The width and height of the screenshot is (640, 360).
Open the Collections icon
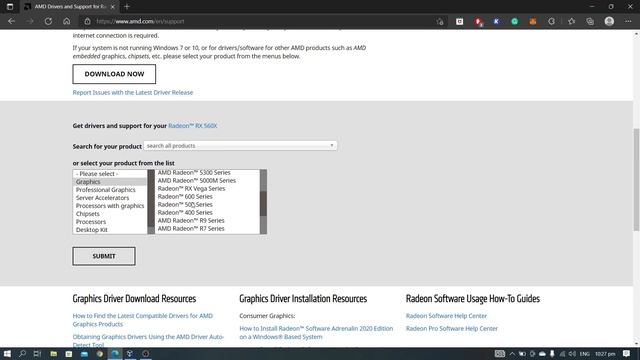590,21
